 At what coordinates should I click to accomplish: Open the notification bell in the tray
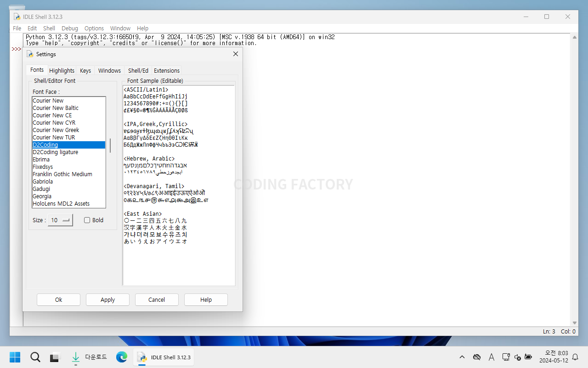(575, 357)
